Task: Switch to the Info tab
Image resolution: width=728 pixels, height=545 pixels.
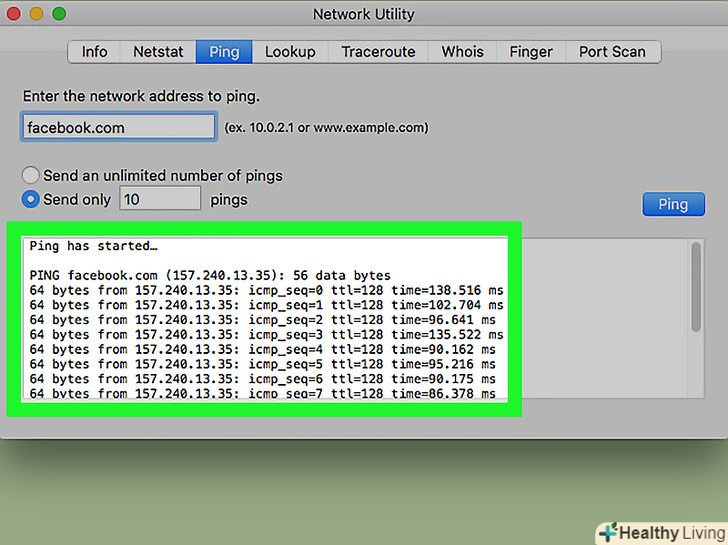Action: [94, 52]
